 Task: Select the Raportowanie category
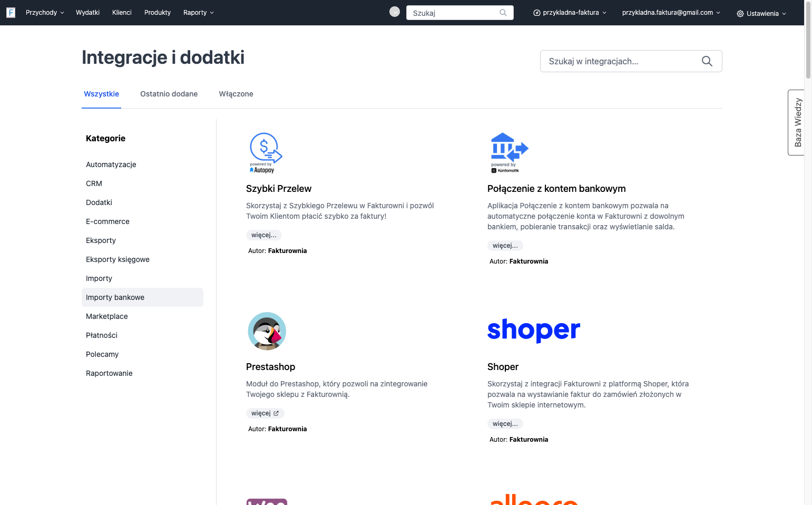[x=142, y=373]
